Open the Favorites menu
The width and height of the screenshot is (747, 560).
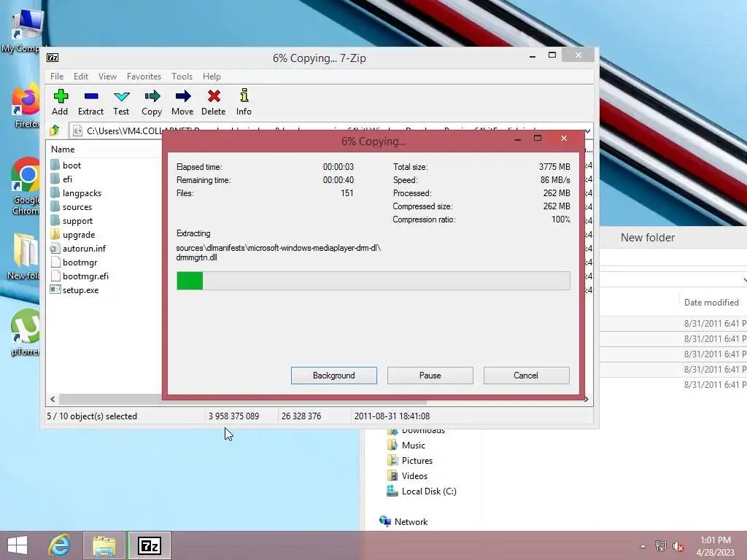[x=144, y=76]
